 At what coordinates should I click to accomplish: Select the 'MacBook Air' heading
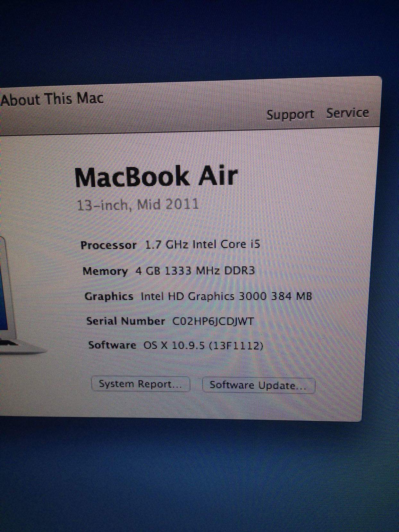[x=156, y=176]
